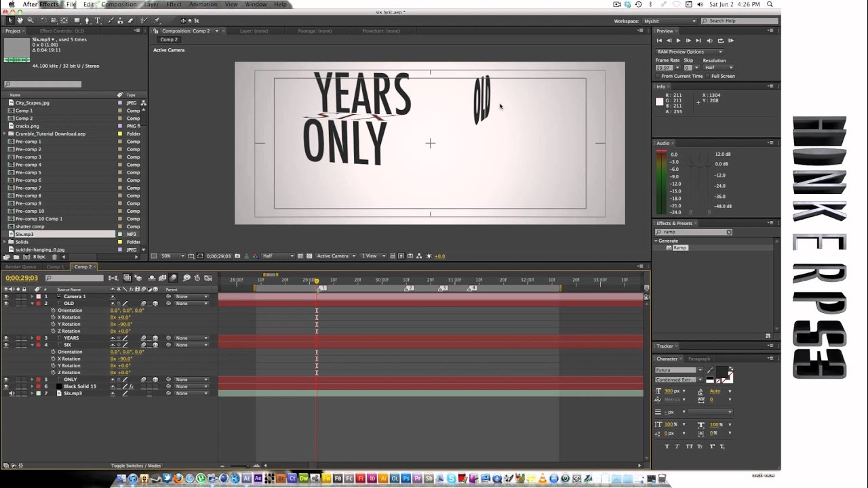This screenshot has width=868, height=488.
Task: Select the Ramp effect in Effects & Presets
Action: (680, 248)
